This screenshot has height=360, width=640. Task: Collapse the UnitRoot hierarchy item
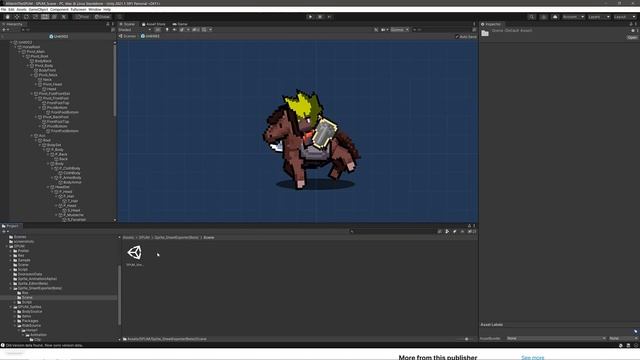click(x=11, y=42)
